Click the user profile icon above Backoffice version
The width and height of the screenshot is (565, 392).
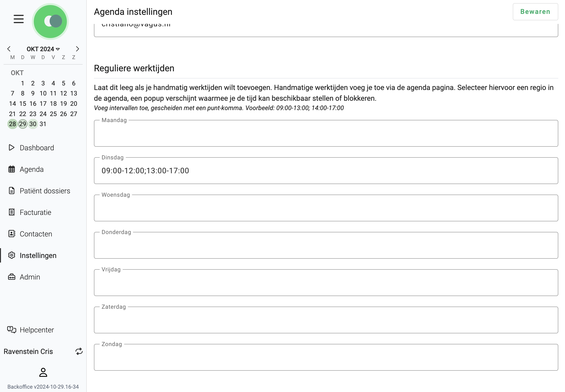point(43,372)
